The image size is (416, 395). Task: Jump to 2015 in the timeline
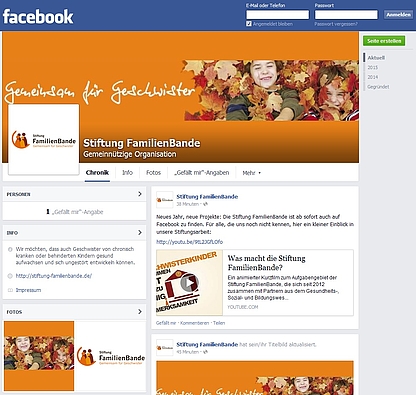pos(373,67)
